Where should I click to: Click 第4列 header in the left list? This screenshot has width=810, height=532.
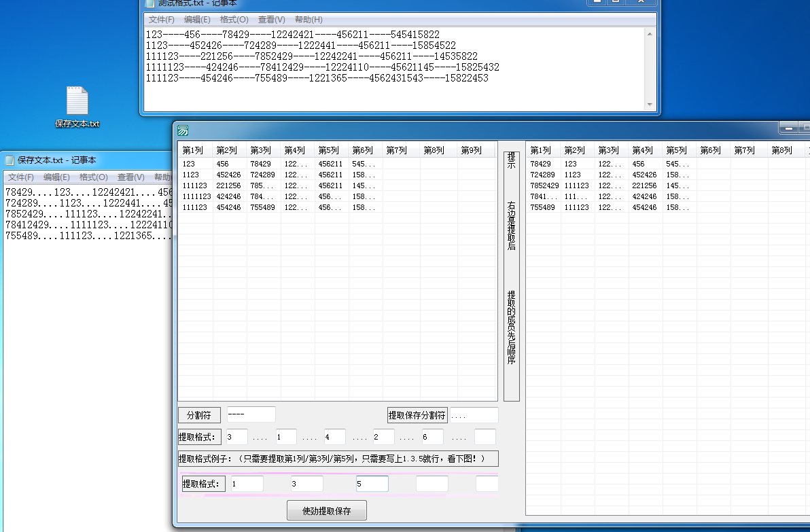(298, 150)
